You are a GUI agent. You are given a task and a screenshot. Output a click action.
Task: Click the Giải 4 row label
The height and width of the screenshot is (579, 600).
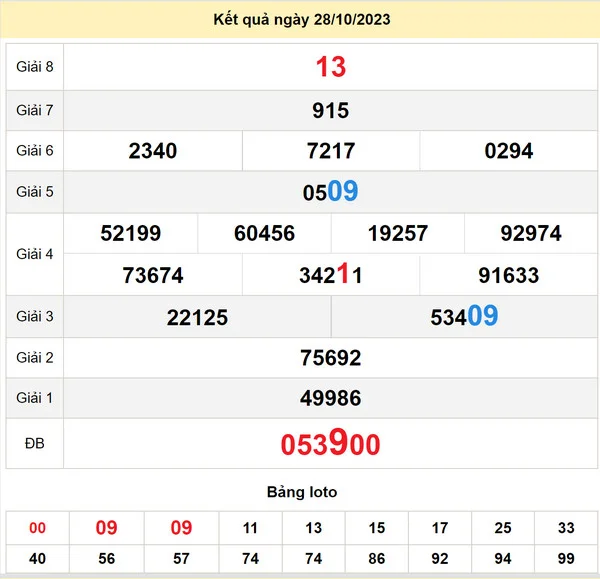[34, 254]
